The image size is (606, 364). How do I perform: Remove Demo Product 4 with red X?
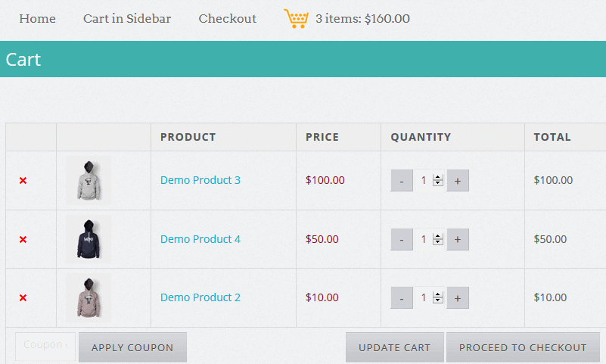[23, 240]
